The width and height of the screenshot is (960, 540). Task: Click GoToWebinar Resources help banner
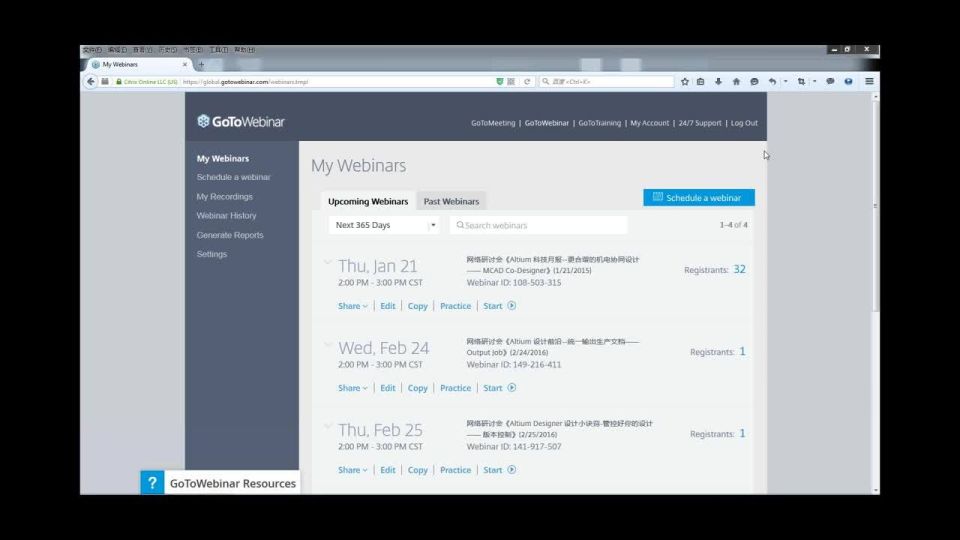220,482
